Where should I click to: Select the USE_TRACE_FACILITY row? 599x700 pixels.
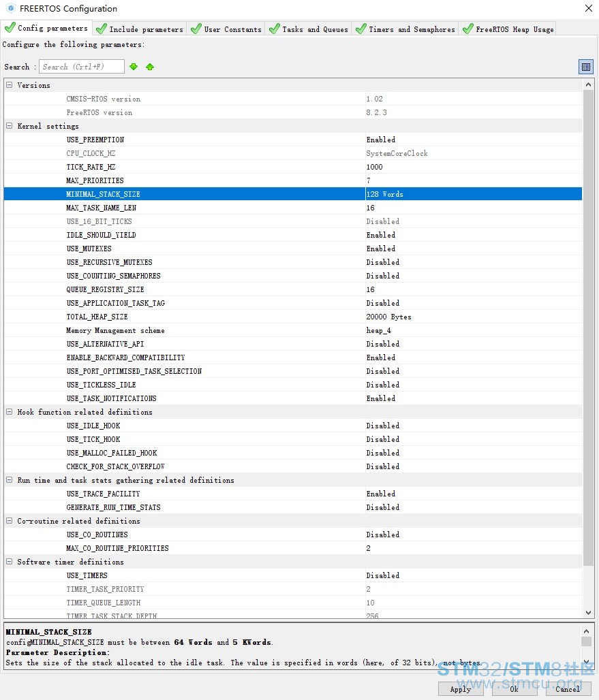pyautogui.click(x=292, y=494)
